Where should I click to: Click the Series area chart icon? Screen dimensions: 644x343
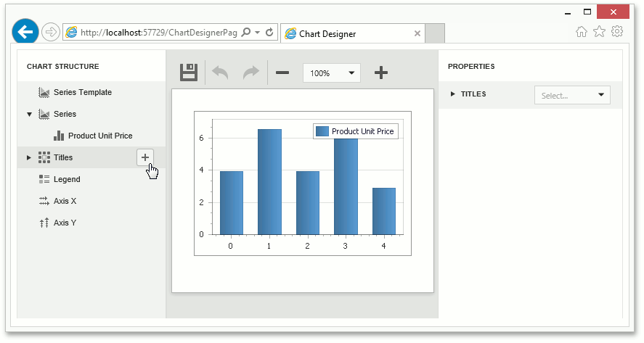44,114
